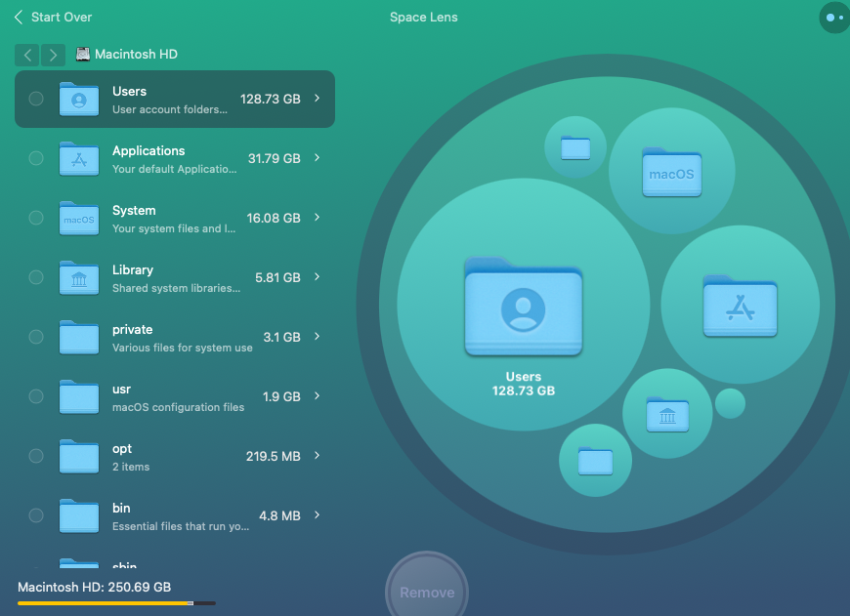Click the Library folder icon in list

pos(79,278)
